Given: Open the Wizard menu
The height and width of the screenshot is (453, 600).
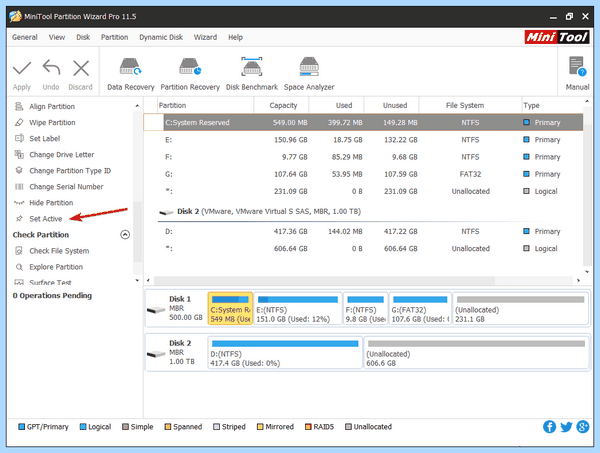Looking at the screenshot, I should pyautogui.click(x=205, y=37).
